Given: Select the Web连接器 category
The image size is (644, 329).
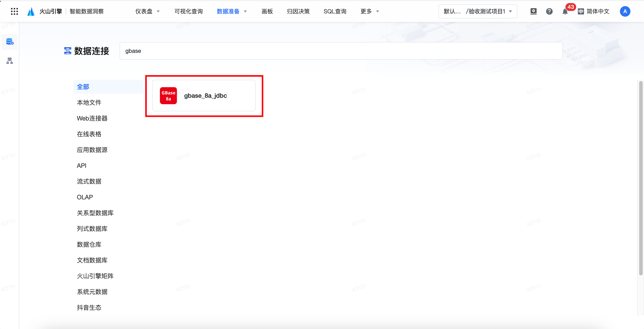Looking at the screenshot, I should pos(92,118).
